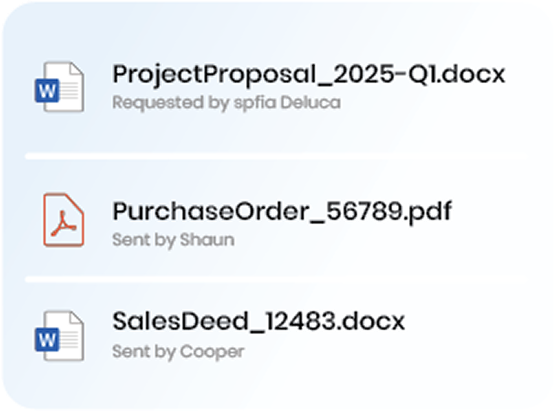Click the PDF icon beside PurchaseOrder_56789.pdf

coord(64,219)
